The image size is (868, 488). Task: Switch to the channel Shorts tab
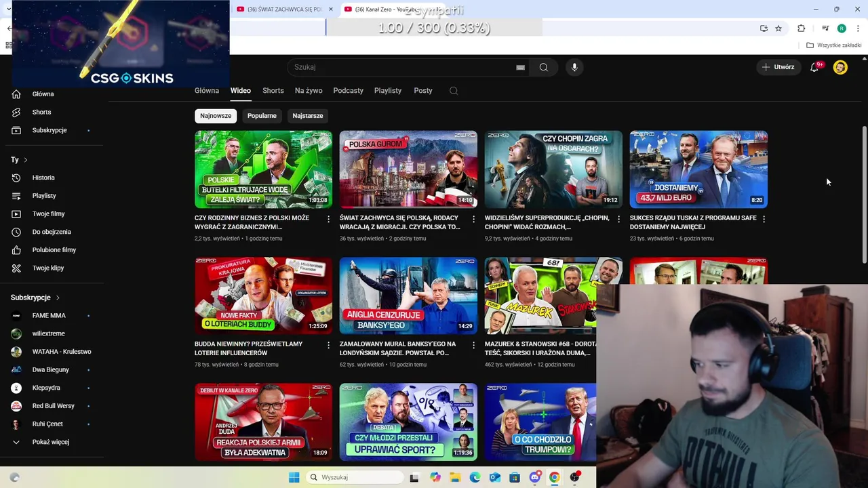pyautogui.click(x=273, y=91)
